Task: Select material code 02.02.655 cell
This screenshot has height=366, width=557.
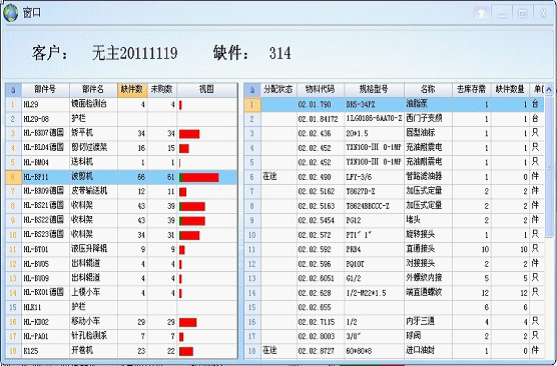Action: [320, 308]
